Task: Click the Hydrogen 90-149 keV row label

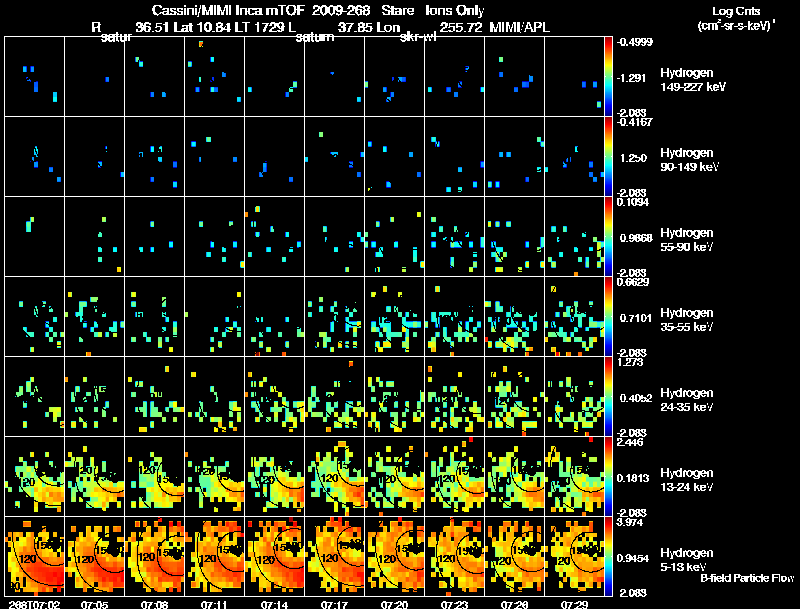Action: pyautogui.click(x=689, y=160)
